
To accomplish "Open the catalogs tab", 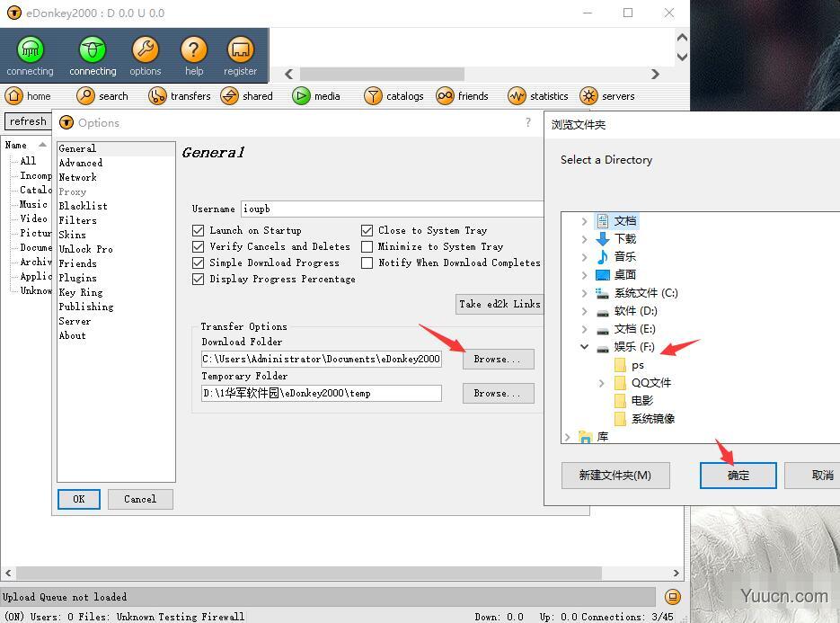I will click(x=393, y=96).
